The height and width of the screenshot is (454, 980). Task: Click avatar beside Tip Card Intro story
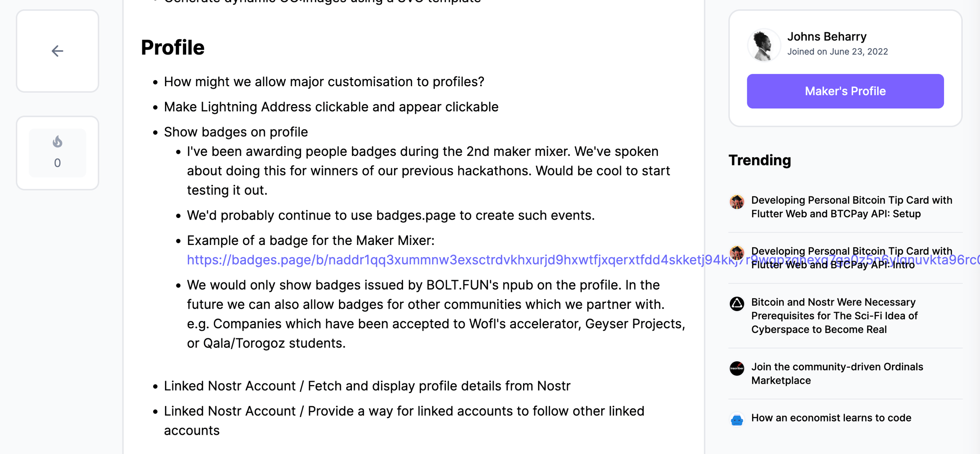coord(737,253)
